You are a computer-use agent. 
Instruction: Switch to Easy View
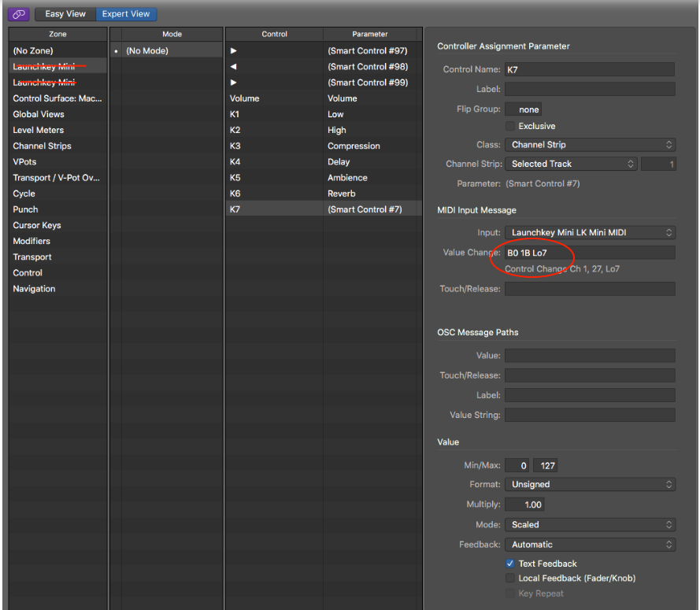(x=65, y=14)
